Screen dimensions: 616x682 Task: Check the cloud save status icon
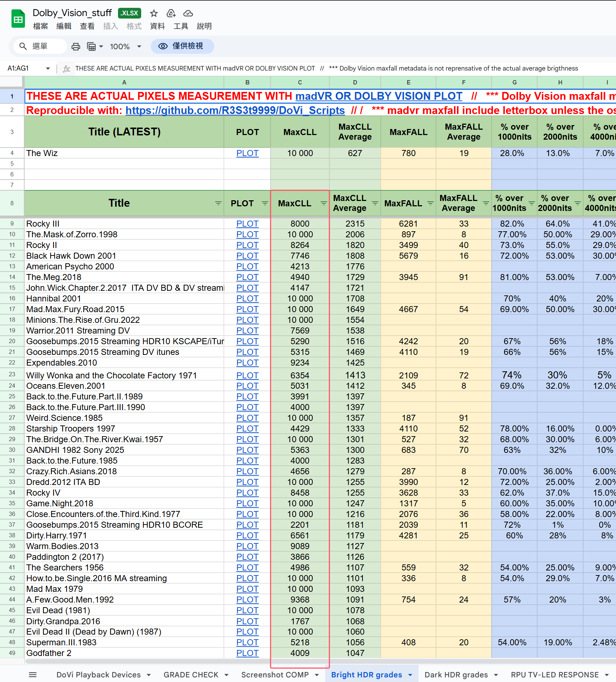188,14
